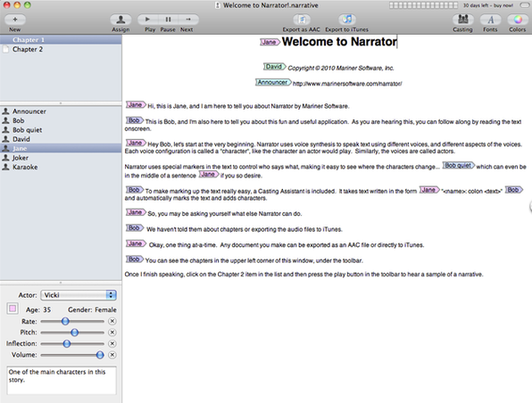
Task: Open the Actor dropdown showing Vicki
Action: point(79,295)
